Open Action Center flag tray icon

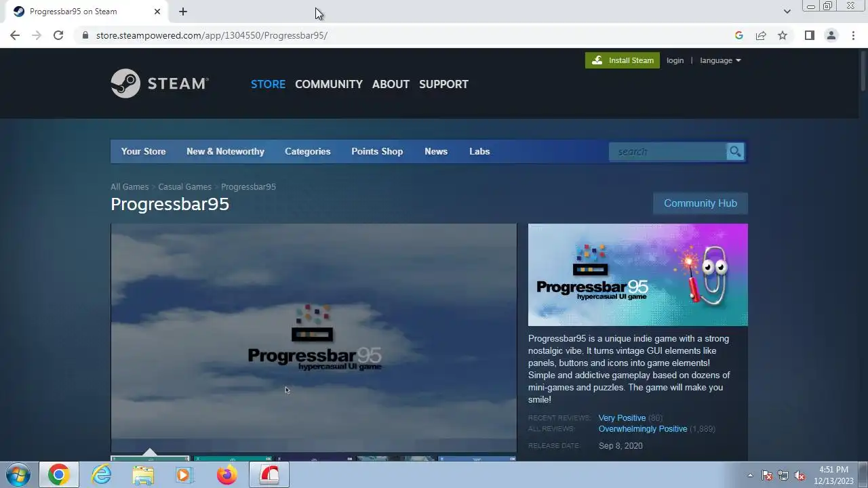coord(767,475)
